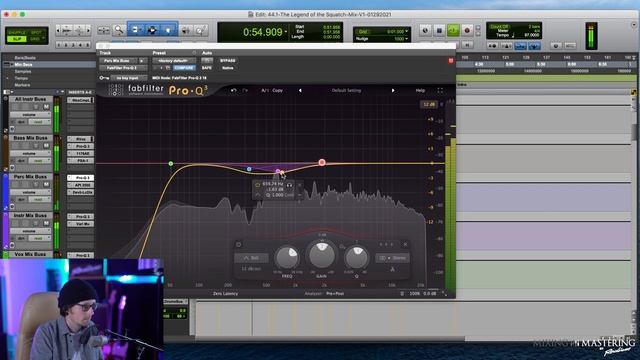Open Stereo placement dropdown in band panel
640x360 pixels.
[x=393, y=258]
